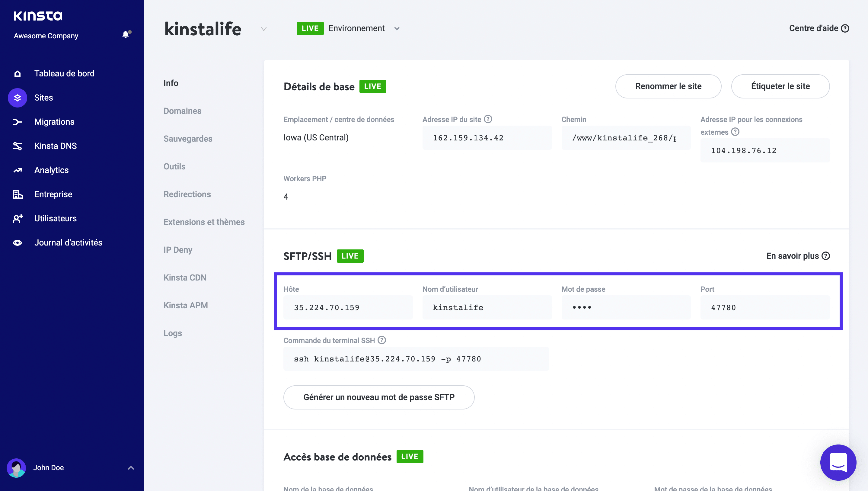Screen dimensions: 868x491
Task: Click the Utilisateurs add-user icon
Action: (18, 219)
